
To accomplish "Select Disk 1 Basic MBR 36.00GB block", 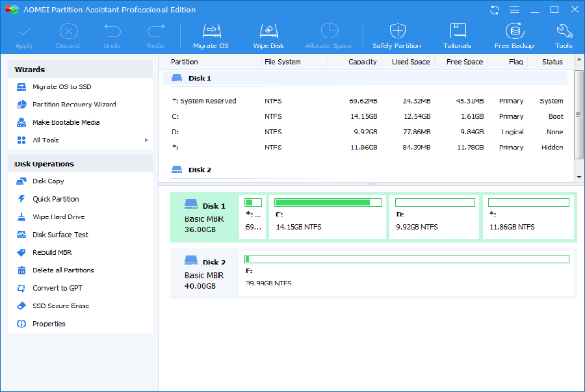I will 205,217.
